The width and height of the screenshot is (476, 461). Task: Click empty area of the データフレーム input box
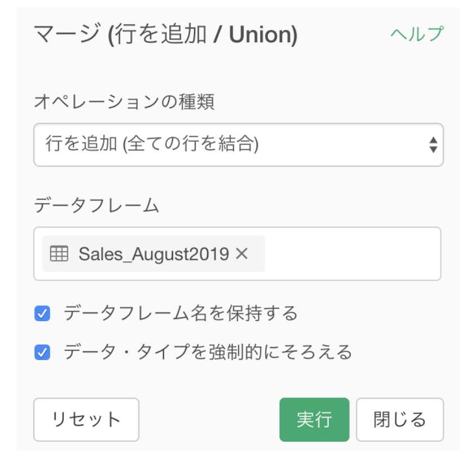[x=352, y=254]
